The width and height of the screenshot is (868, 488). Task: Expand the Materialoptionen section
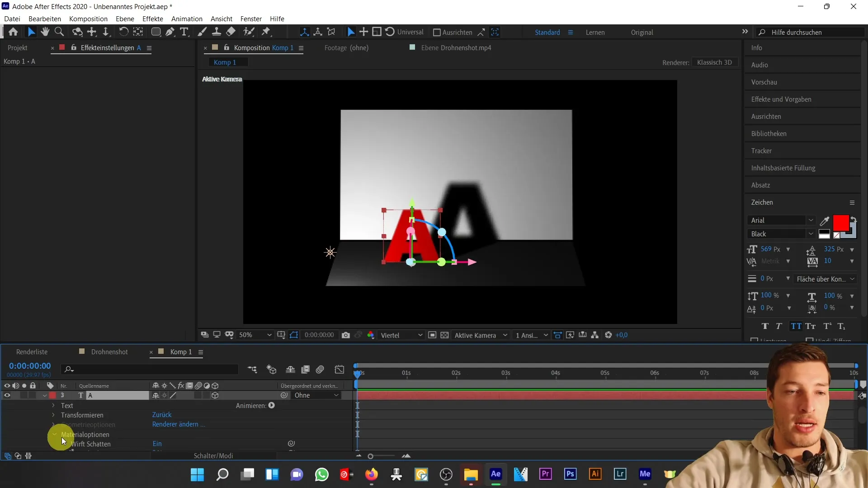pos(54,434)
